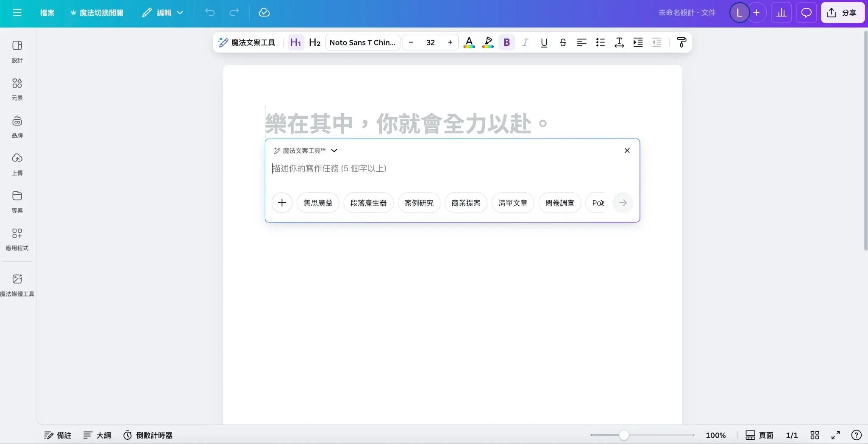The width and height of the screenshot is (868, 444).
Task: Apply bulleted list formatting
Action: pos(600,42)
